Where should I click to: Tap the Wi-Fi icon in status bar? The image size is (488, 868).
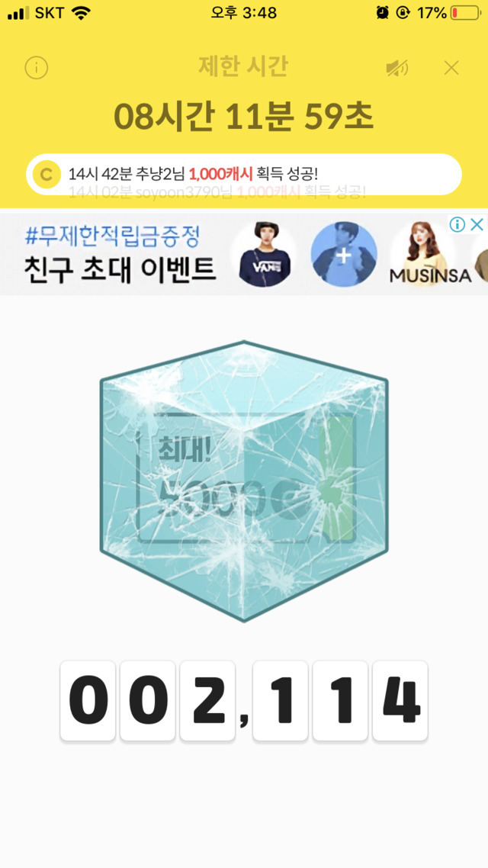[x=81, y=13]
